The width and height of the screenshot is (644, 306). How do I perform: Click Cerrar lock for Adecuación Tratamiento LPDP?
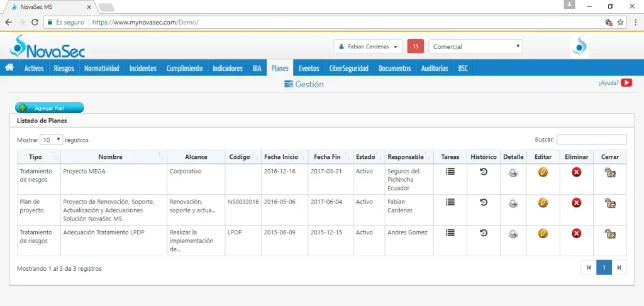[610, 233]
